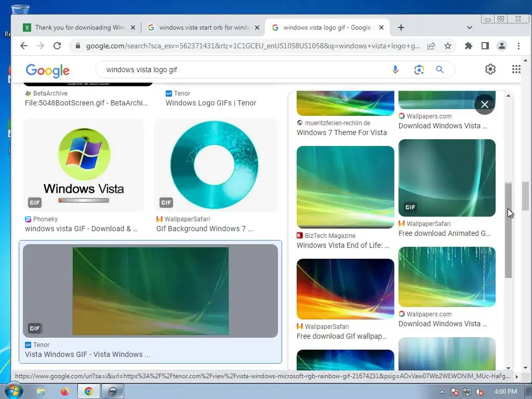Open the Windows Start orb

[13, 391]
